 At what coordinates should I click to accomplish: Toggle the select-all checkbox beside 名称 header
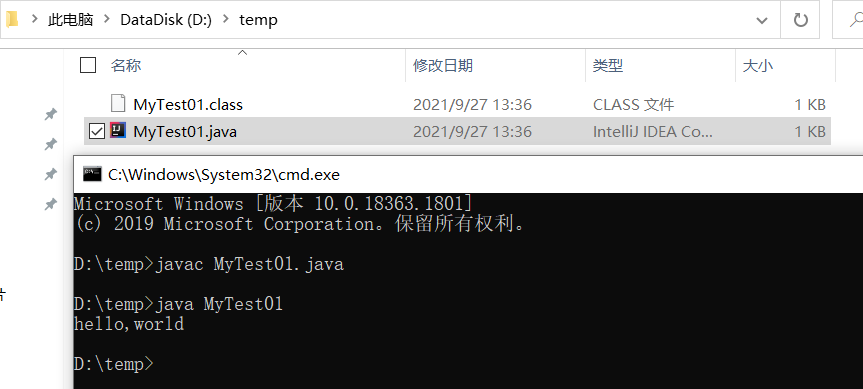pyautogui.click(x=88, y=65)
